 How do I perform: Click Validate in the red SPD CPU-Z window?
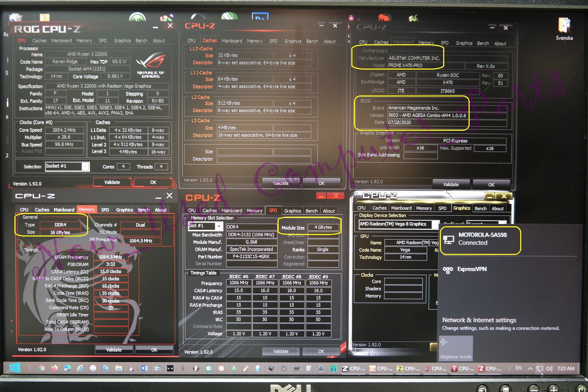pos(281,351)
